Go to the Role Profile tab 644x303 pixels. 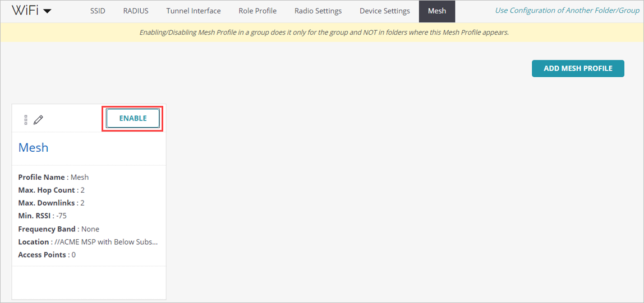[x=257, y=11]
